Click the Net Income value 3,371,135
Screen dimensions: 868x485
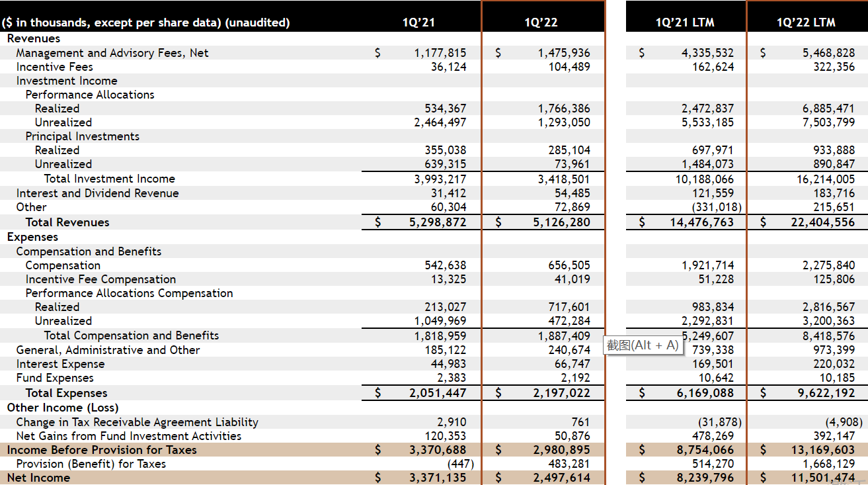click(x=438, y=478)
